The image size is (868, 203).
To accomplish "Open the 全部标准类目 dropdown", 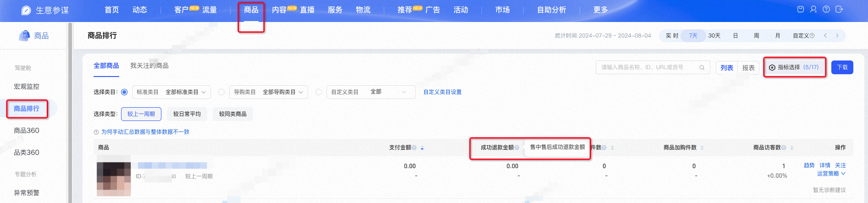I will (171, 92).
